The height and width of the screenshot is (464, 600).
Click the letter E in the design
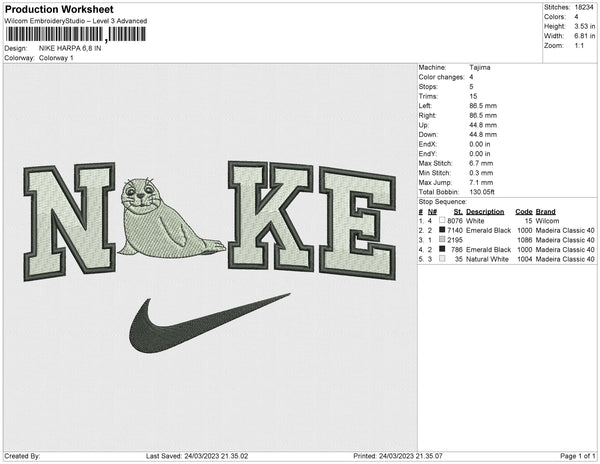(x=357, y=223)
